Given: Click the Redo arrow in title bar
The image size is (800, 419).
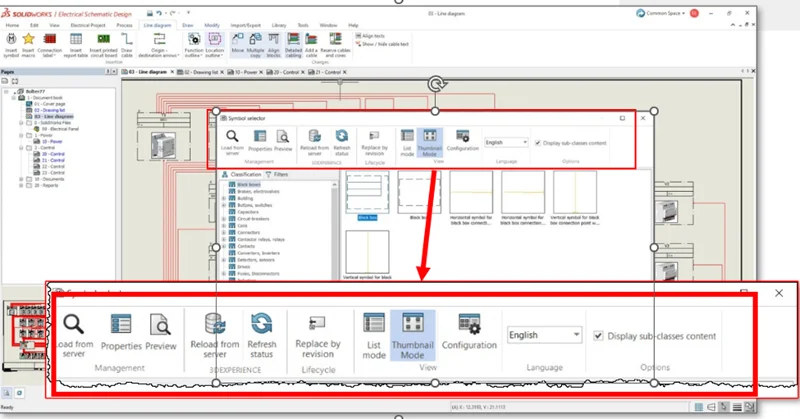Looking at the screenshot, I should pyautogui.click(x=173, y=13).
